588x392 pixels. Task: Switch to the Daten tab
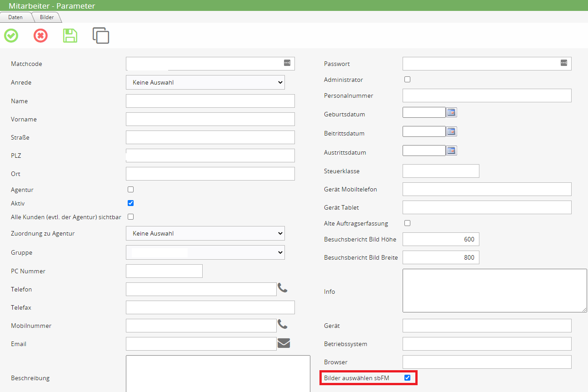15,17
